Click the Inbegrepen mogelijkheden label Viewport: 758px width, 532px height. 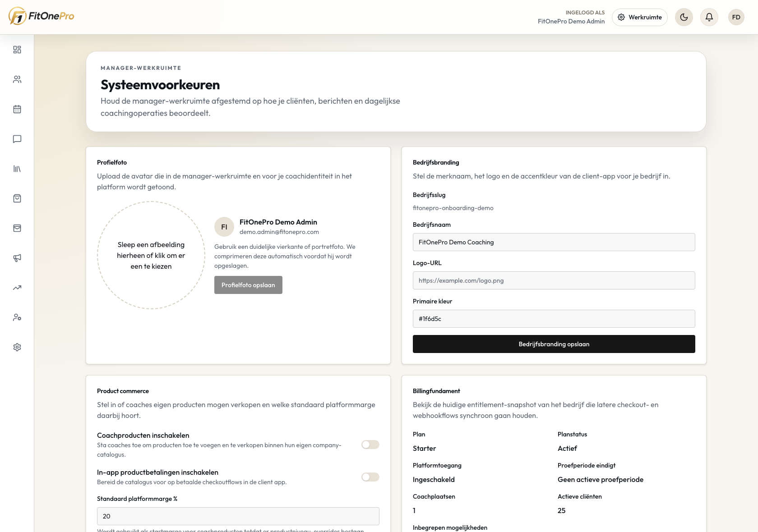click(x=450, y=527)
